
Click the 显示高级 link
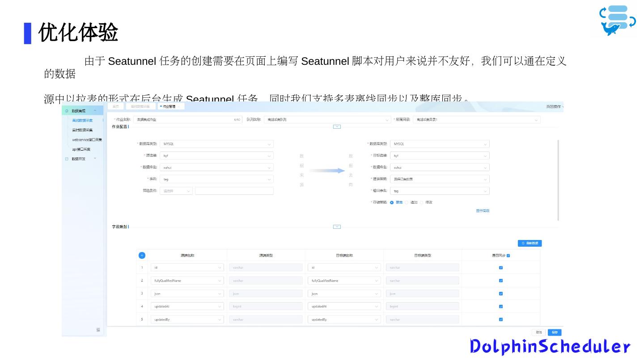pyautogui.click(x=483, y=211)
